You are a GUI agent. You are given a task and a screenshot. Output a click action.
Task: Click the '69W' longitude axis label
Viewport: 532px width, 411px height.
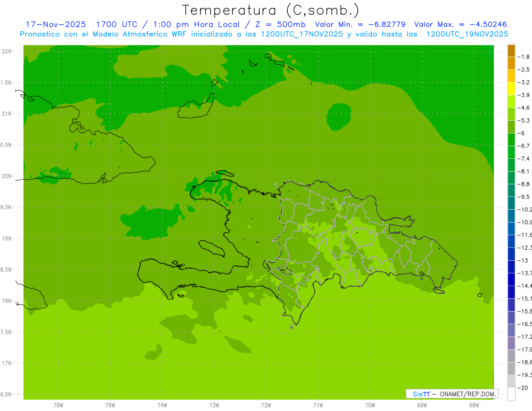[422, 405]
